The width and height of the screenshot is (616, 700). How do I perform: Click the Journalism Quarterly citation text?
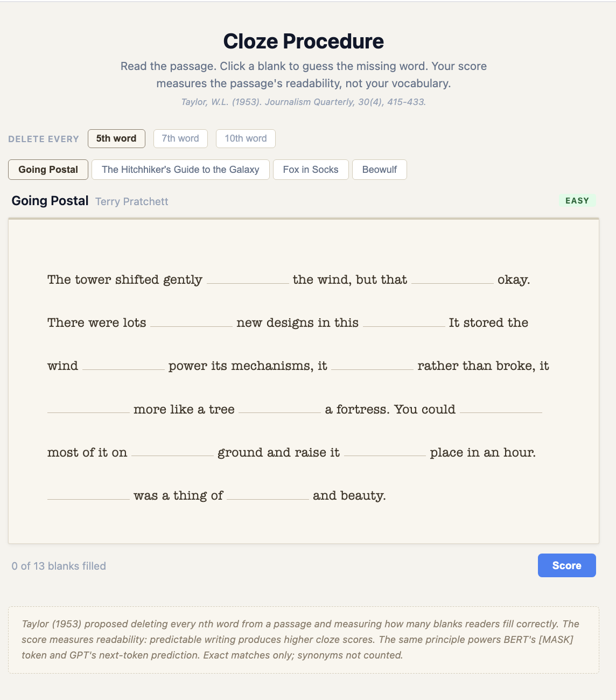(303, 101)
